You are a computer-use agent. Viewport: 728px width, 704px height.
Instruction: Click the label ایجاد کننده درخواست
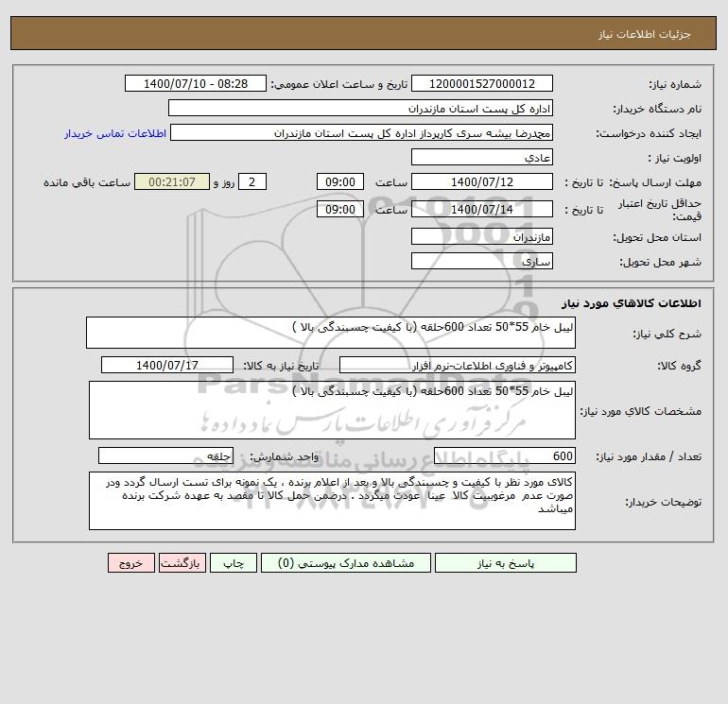[x=649, y=133]
